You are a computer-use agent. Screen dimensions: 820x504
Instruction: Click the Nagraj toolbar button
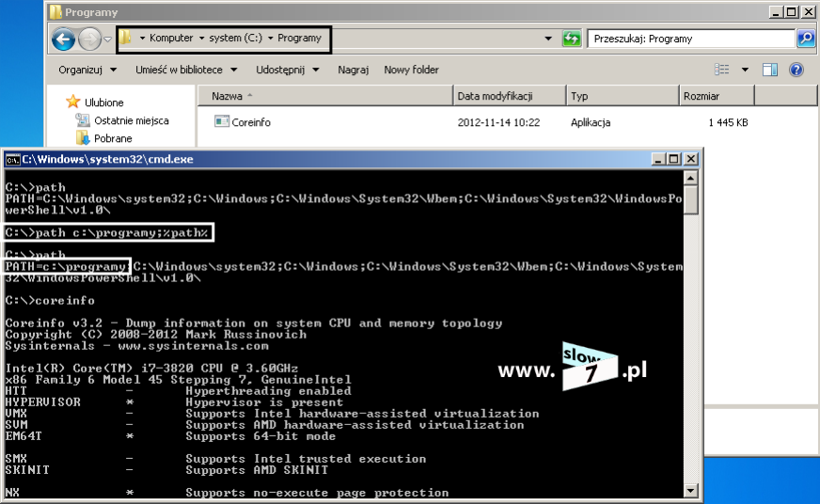click(x=353, y=70)
